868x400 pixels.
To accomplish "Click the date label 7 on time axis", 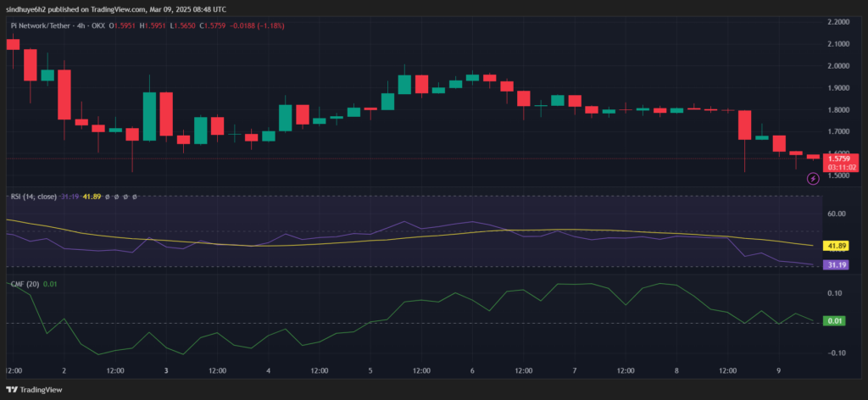I will tap(575, 371).
